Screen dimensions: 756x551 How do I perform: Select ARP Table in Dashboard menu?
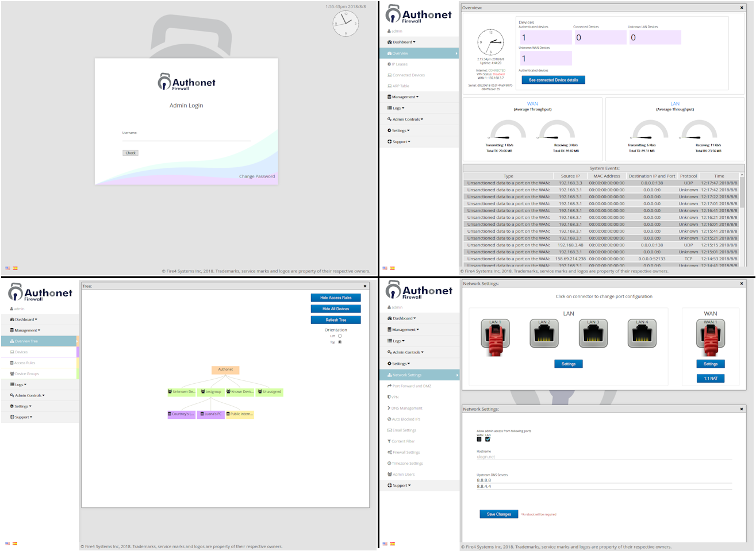(x=400, y=86)
